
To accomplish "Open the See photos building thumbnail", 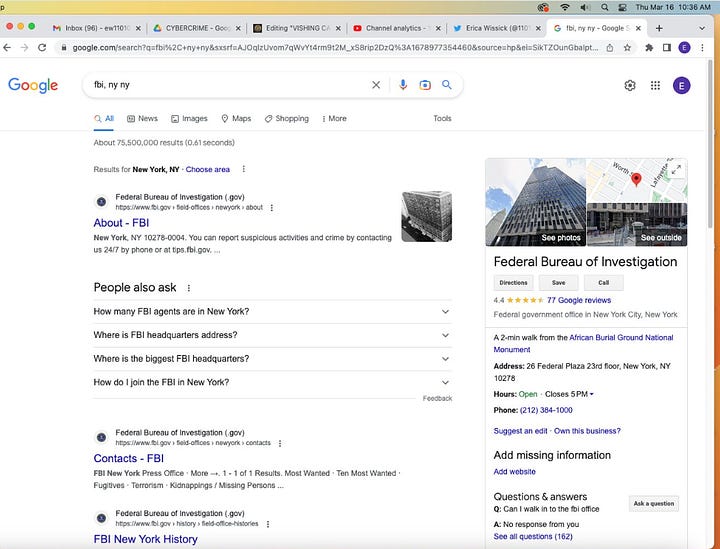I will [535, 202].
